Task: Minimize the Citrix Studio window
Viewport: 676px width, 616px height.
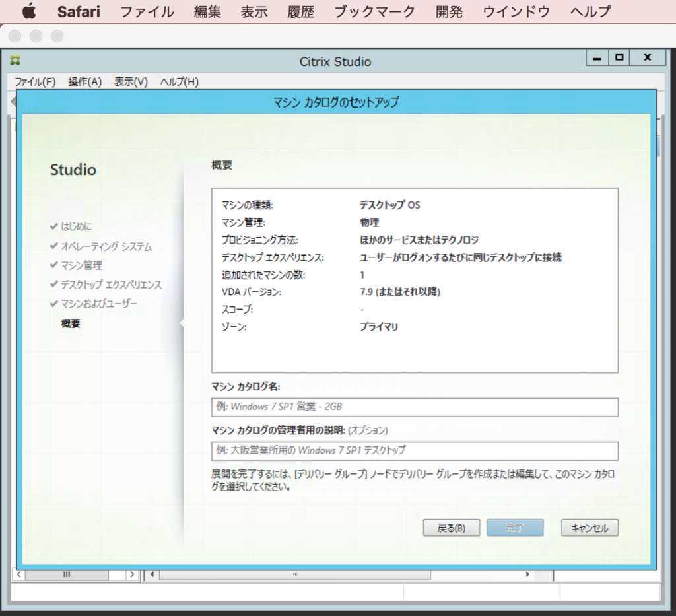Action: (x=597, y=57)
